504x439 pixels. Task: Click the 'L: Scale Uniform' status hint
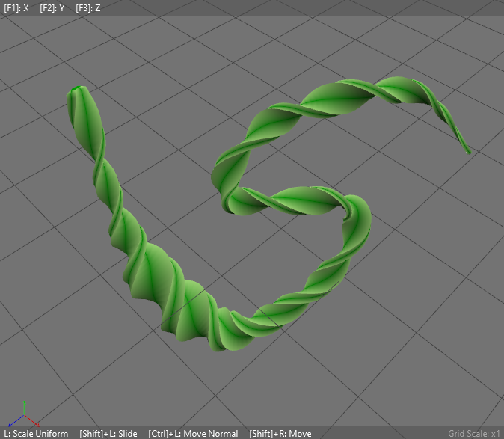(x=36, y=434)
